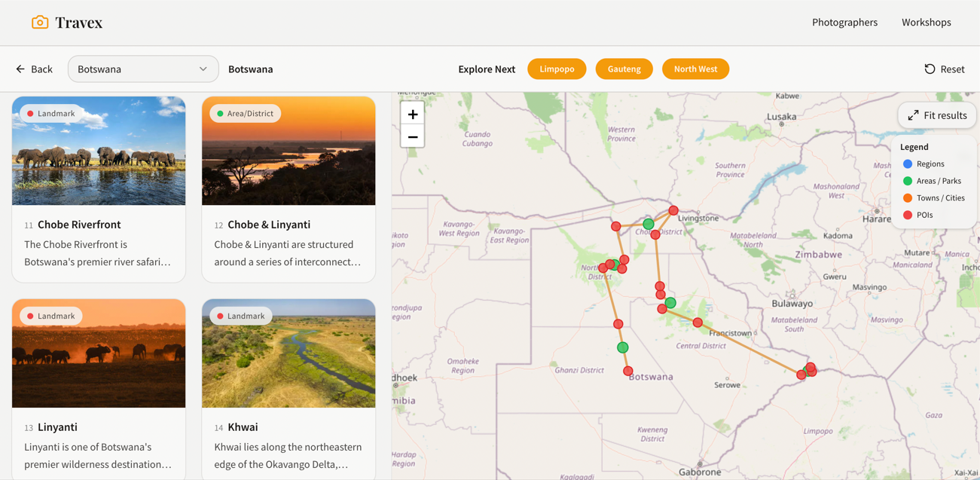The height and width of the screenshot is (480, 980).
Task: Click the Fit results expand icon
Action: (x=913, y=115)
